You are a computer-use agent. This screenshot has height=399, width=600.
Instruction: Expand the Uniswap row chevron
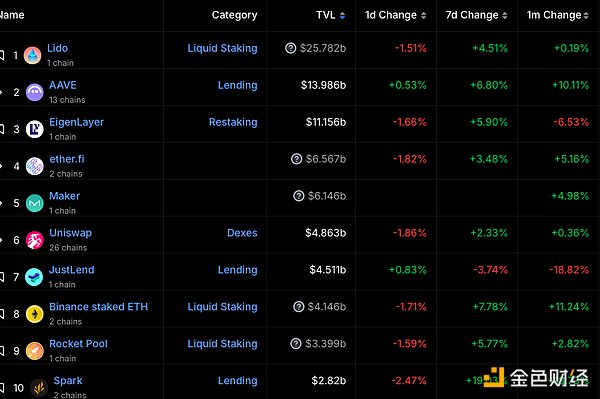tap(1, 240)
